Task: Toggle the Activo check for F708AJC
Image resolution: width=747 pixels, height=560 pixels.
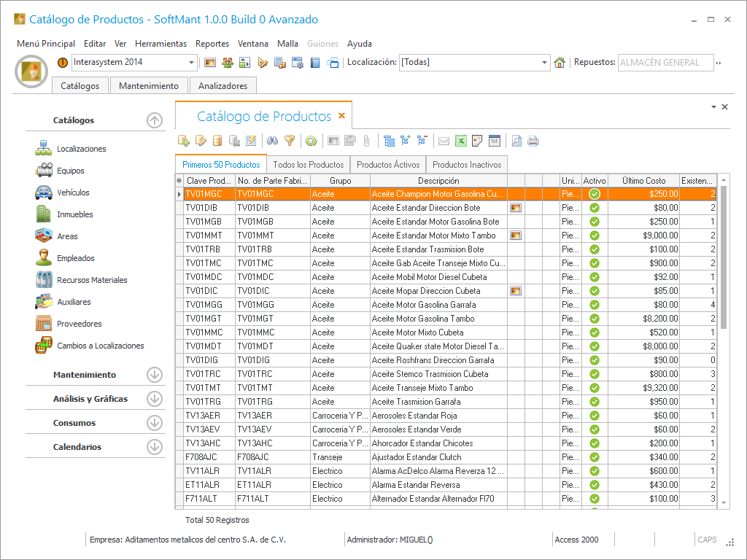Action: coord(595,457)
